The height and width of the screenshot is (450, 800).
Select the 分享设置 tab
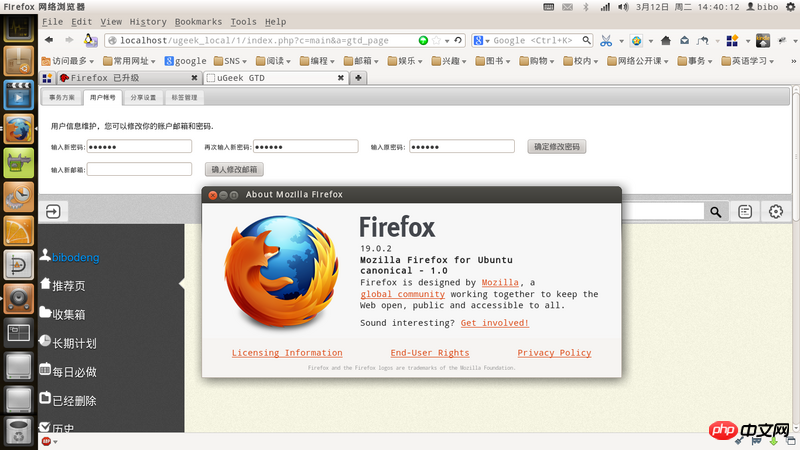click(x=143, y=97)
